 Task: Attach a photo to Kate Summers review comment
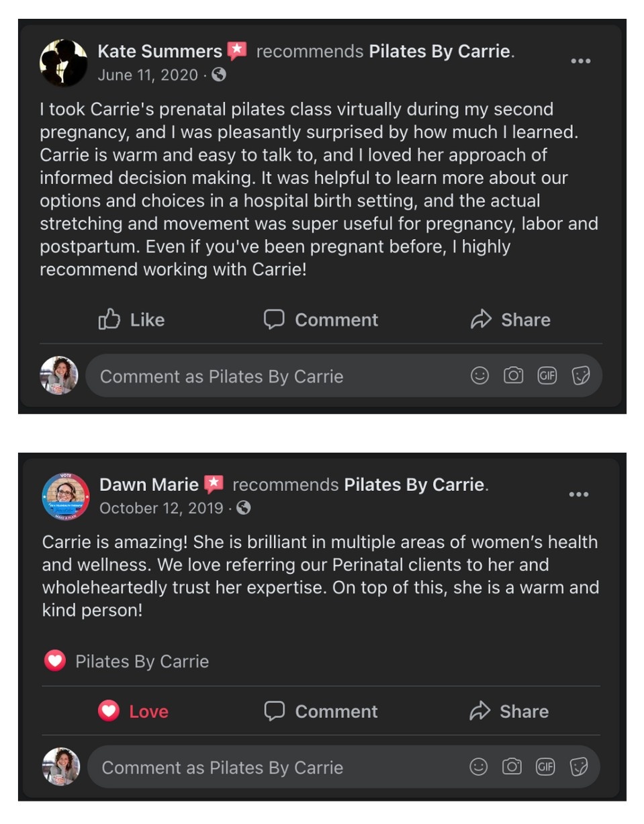tap(513, 376)
